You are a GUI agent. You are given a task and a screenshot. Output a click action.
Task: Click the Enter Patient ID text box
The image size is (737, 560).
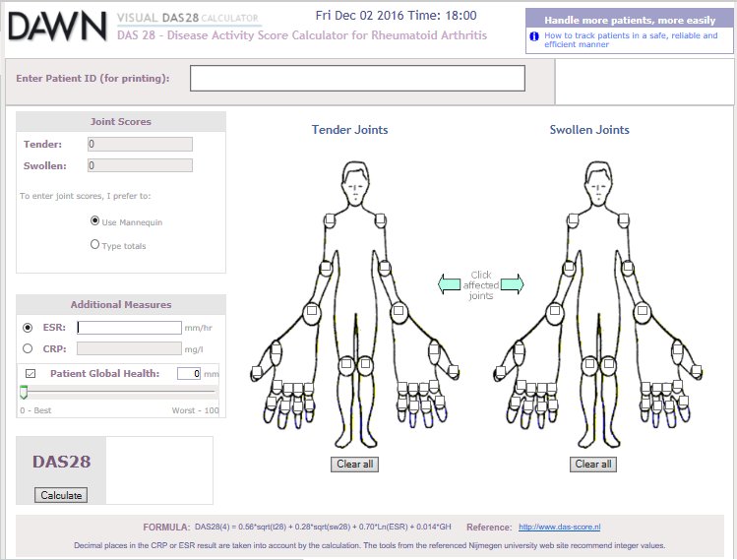click(357, 78)
